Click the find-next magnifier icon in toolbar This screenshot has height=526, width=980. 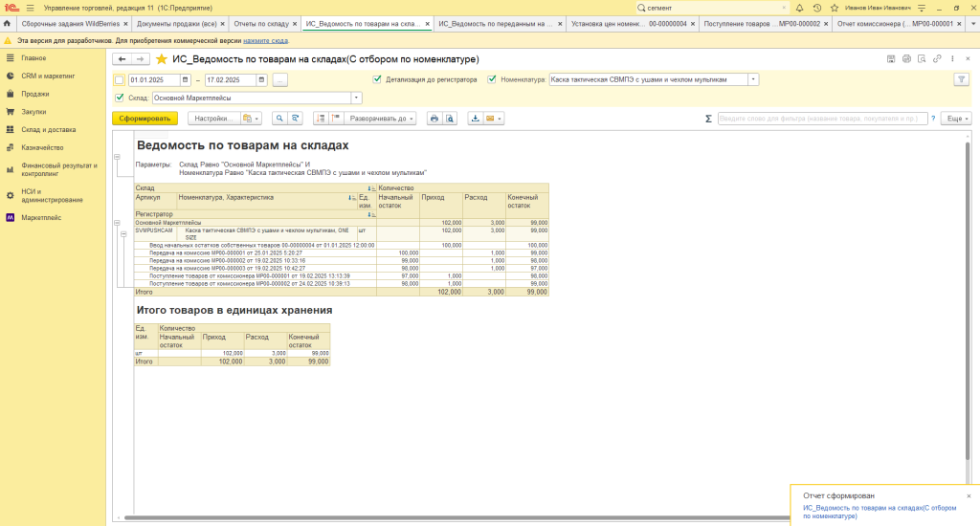[x=295, y=118]
